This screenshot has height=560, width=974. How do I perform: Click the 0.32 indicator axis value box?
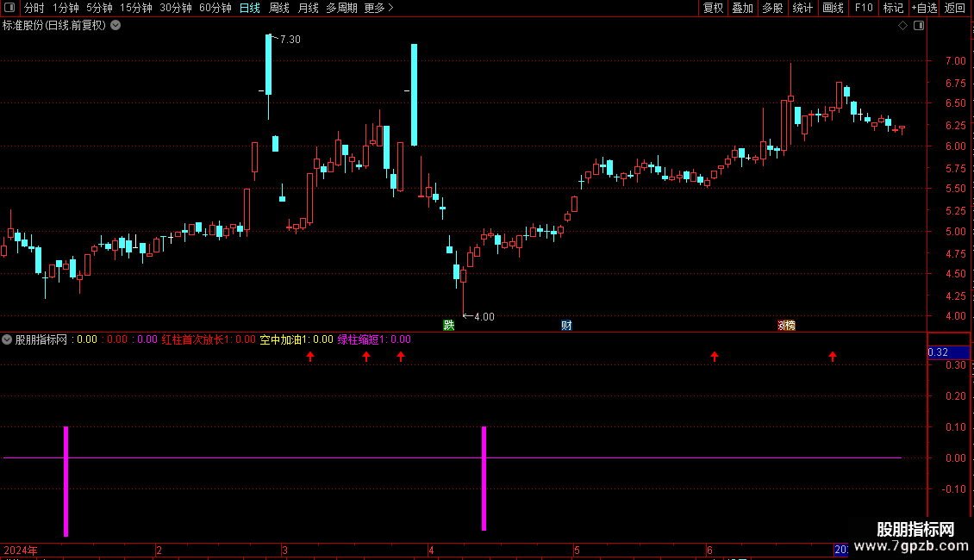[948, 352]
